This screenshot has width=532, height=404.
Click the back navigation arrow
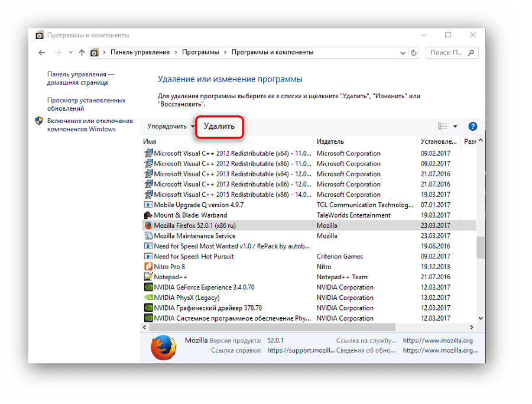(x=41, y=53)
